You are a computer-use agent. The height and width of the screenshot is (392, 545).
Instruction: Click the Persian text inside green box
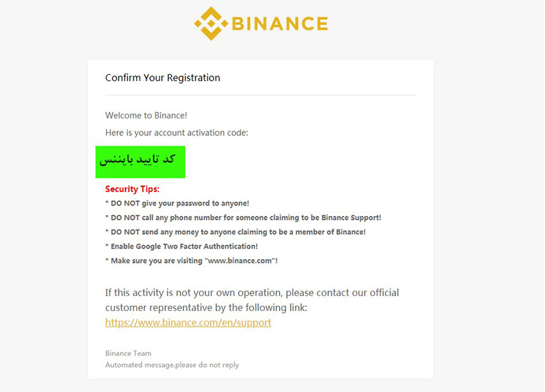coord(137,159)
